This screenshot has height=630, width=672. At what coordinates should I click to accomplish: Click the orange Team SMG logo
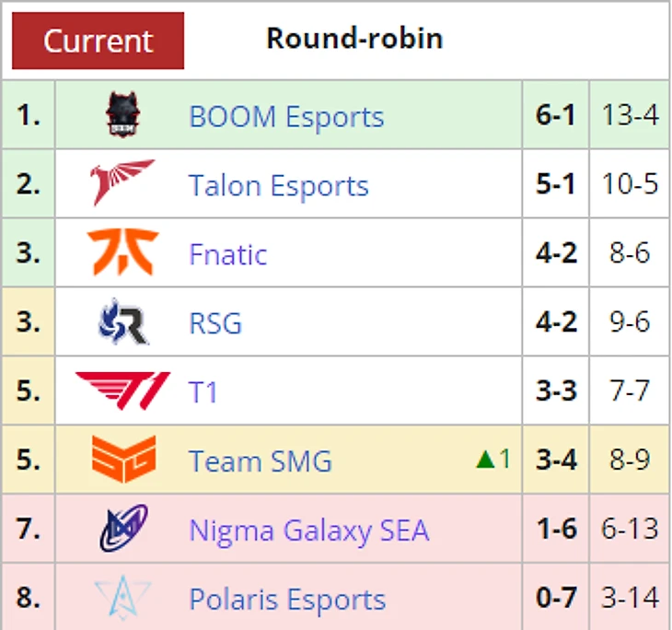click(x=124, y=459)
